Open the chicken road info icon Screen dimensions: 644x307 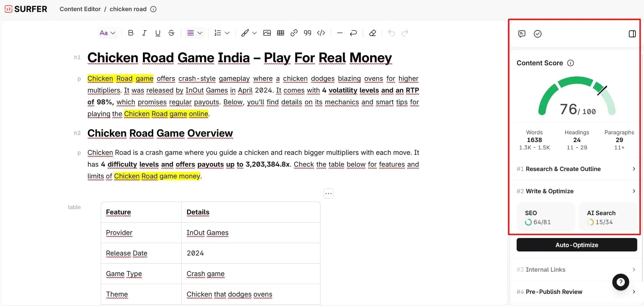[x=153, y=9]
